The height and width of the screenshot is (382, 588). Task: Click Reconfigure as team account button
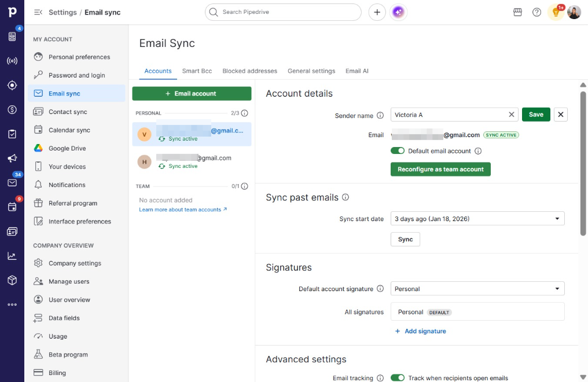[440, 170]
